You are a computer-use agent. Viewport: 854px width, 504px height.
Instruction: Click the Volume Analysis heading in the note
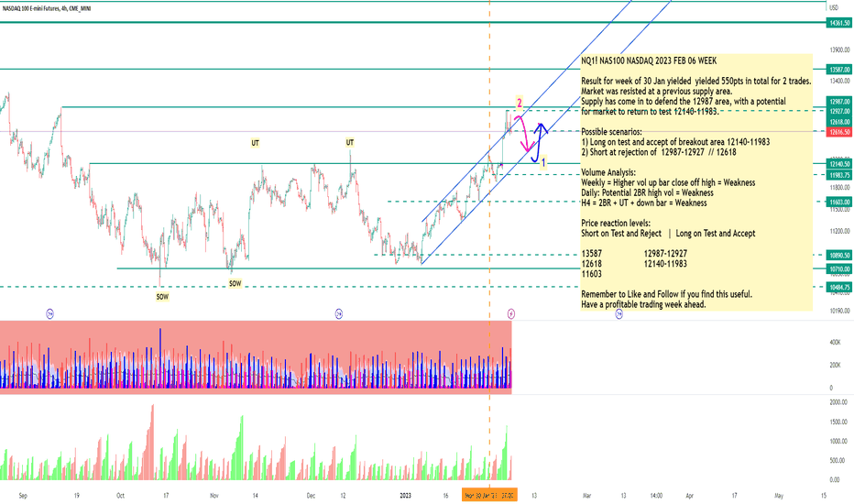point(608,172)
